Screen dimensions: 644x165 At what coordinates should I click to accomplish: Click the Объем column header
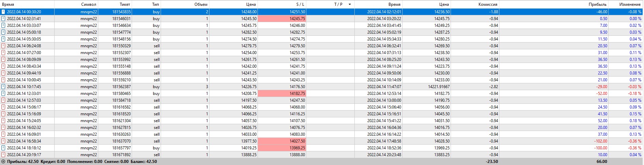[201, 4]
